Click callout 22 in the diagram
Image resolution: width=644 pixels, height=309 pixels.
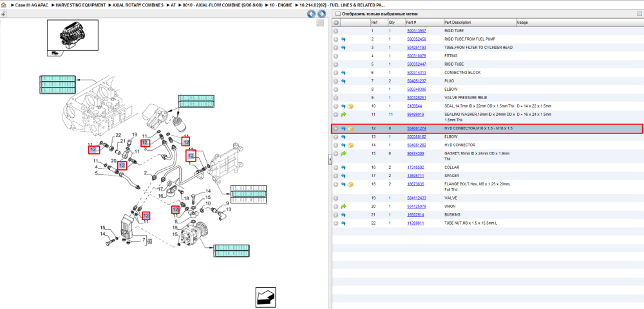tap(118, 135)
